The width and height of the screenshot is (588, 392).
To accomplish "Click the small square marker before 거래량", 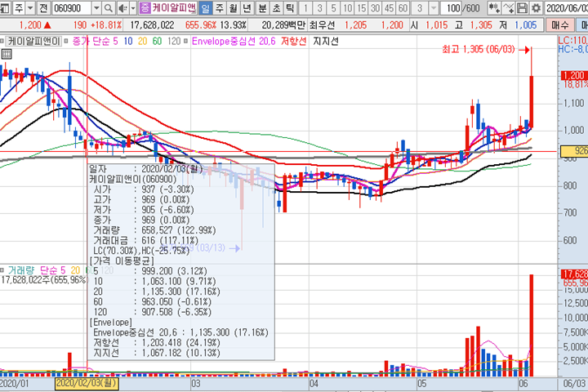I will (x=2, y=269).
